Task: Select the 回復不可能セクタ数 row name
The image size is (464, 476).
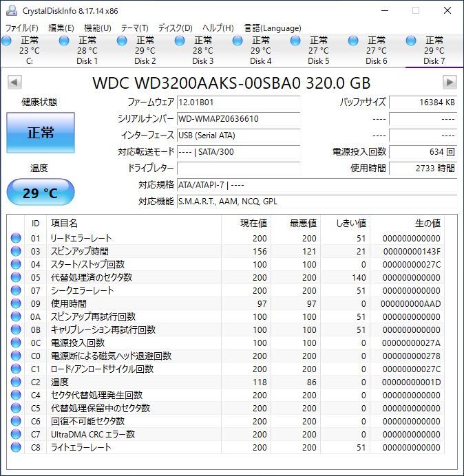Action: click(x=87, y=421)
